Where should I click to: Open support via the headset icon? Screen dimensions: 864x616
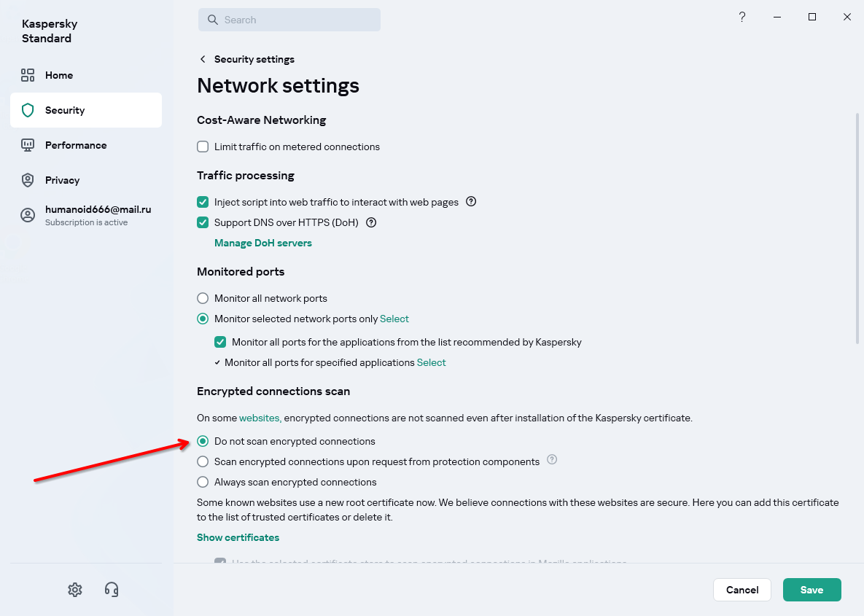tap(112, 590)
